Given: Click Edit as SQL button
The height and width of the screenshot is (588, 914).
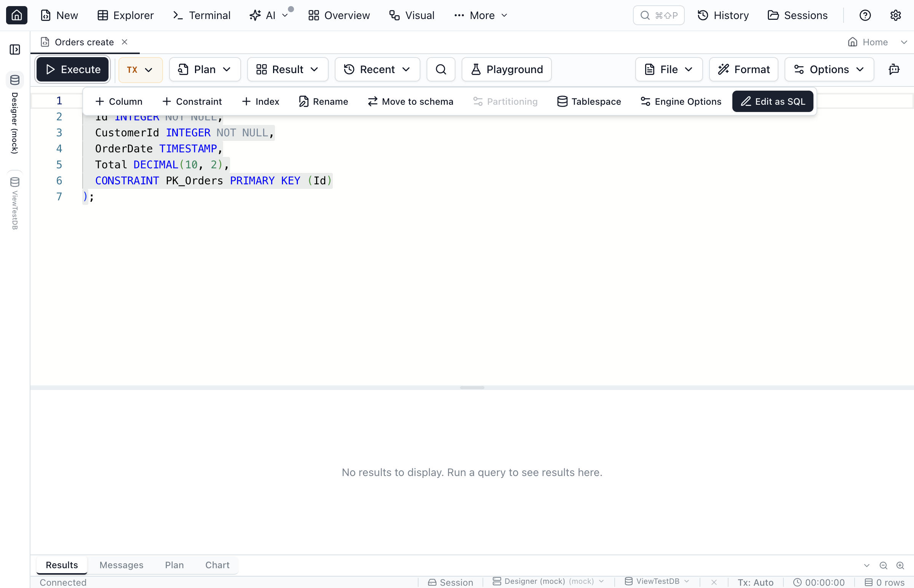Looking at the screenshot, I should tap(773, 102).
